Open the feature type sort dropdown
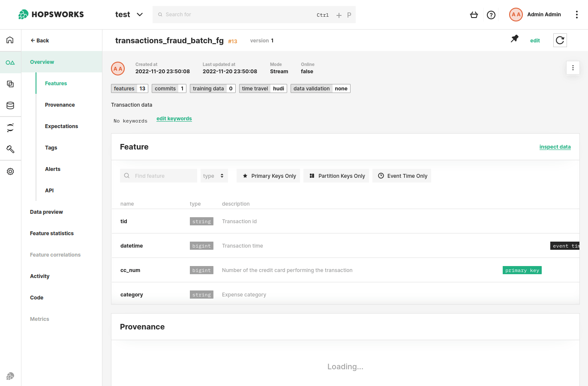 click(214, 176)
